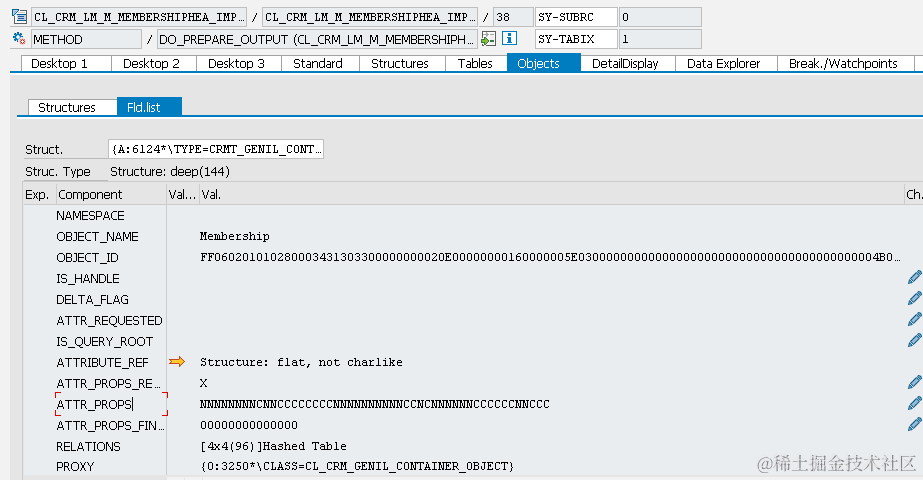
Task: Open the Standard tab
Action: [320, 64]
